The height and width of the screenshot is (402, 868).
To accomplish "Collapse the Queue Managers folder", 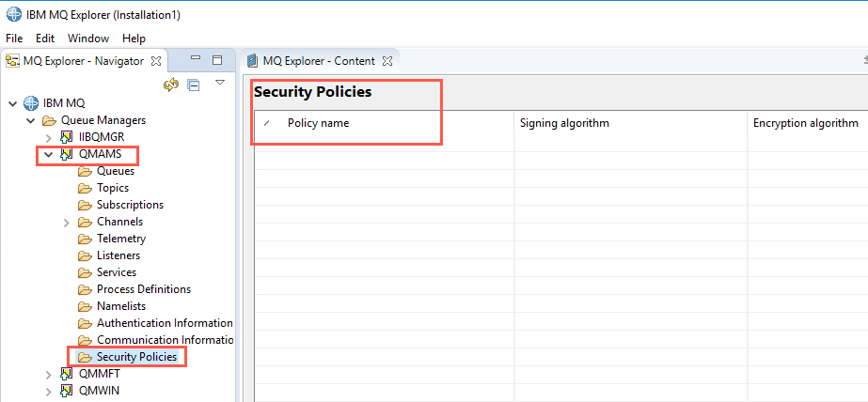I will (30, 120).
